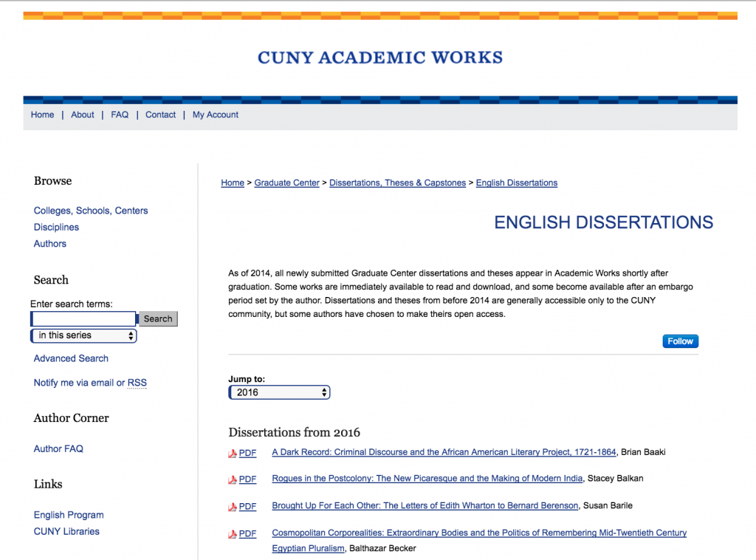Click the Search button in the sidebar

point(158,319)
